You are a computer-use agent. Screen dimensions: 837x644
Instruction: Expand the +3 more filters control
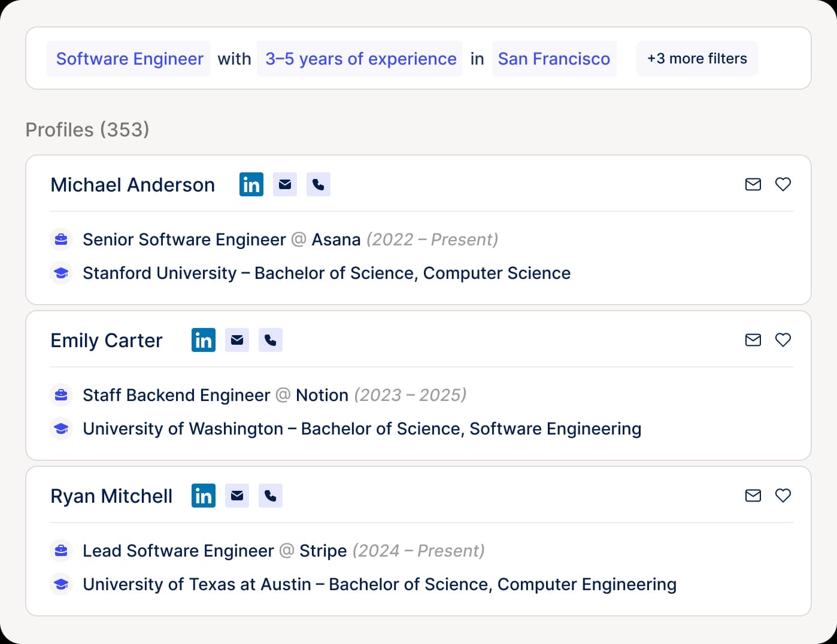coord(697,59)
